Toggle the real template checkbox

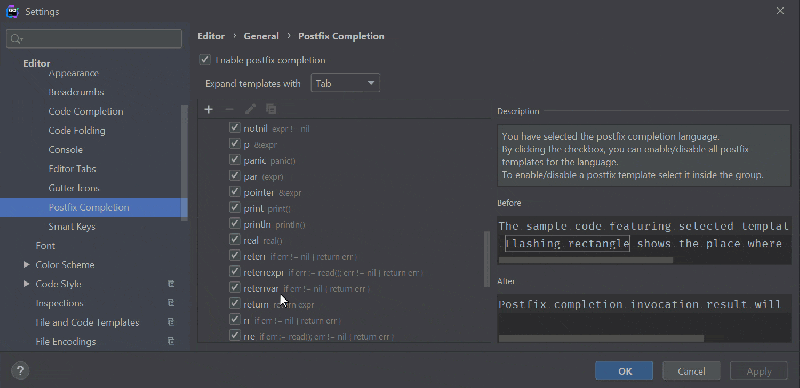tap(235, 239)
